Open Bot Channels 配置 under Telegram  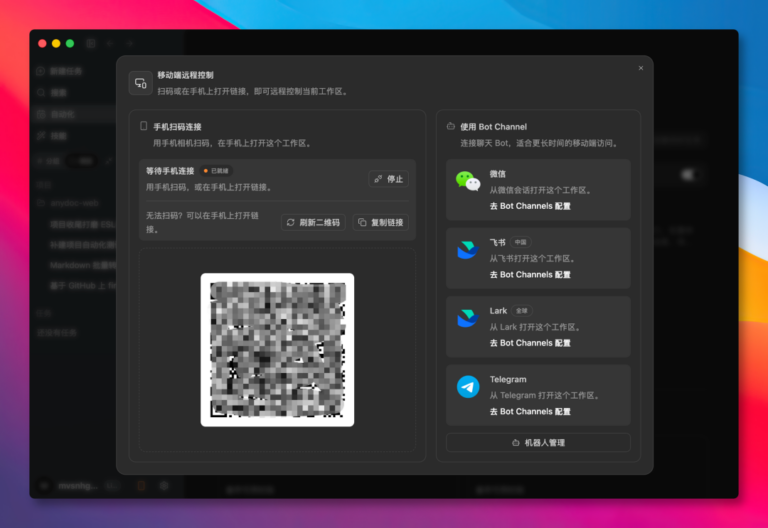(530, 411)
